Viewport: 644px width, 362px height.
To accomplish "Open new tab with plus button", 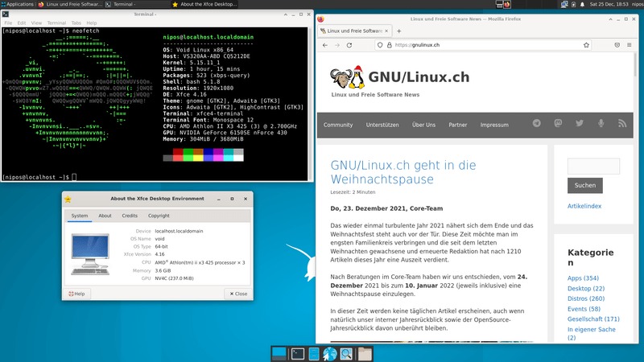I will (x=398, y=31).
